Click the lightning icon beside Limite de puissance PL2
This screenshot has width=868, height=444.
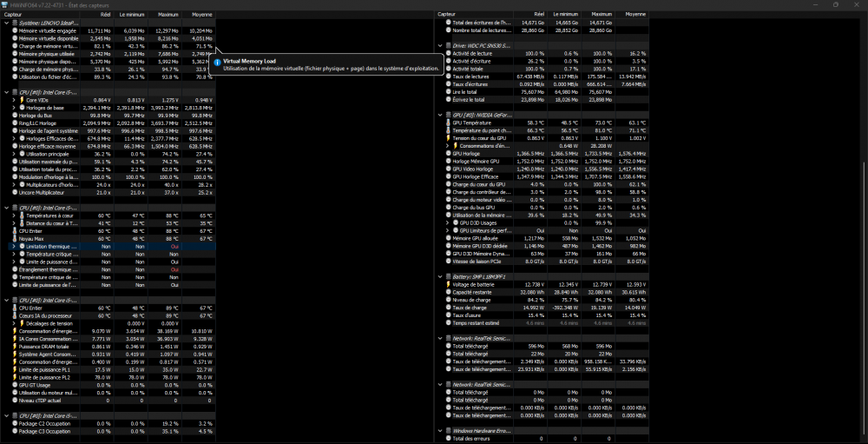point(15,377)
